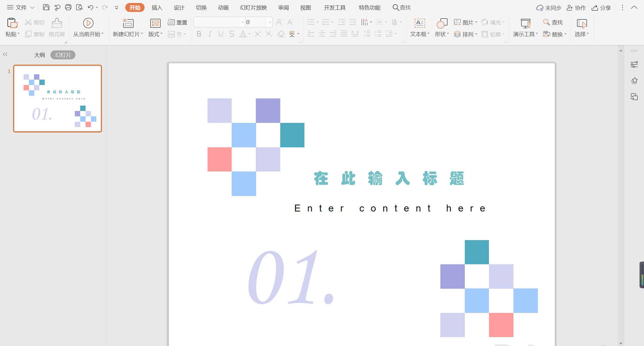This screenshot has width=644, height=346.
Task: Click the Shapes (形状) icon
Action: pyautogui.click(x=442, y=23)
